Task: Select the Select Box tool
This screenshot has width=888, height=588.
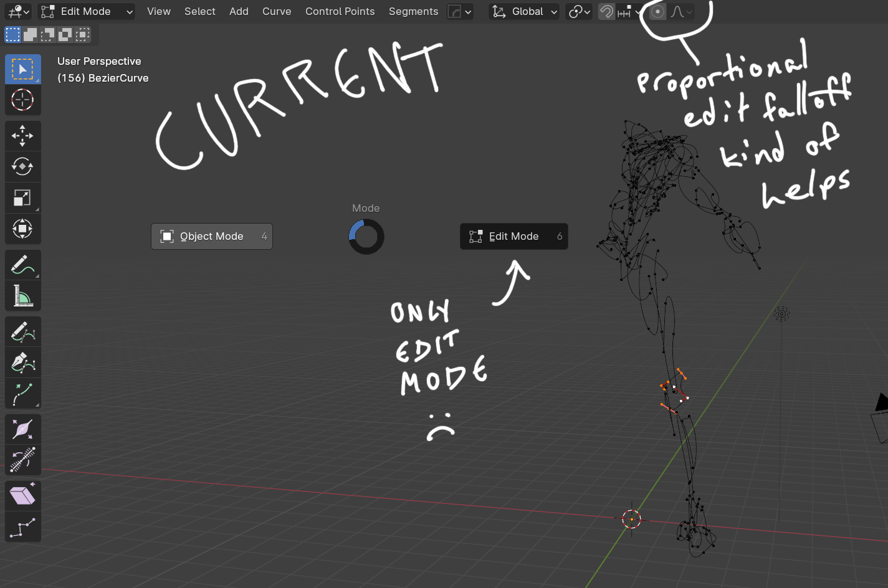Action: (23, 69)
